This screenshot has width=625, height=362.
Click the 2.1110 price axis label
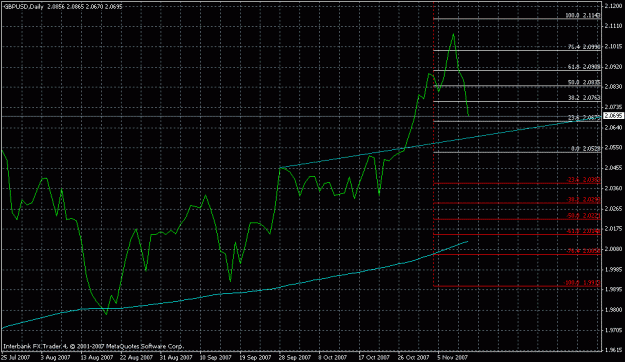pyautogui.click(x=613, y=26)
